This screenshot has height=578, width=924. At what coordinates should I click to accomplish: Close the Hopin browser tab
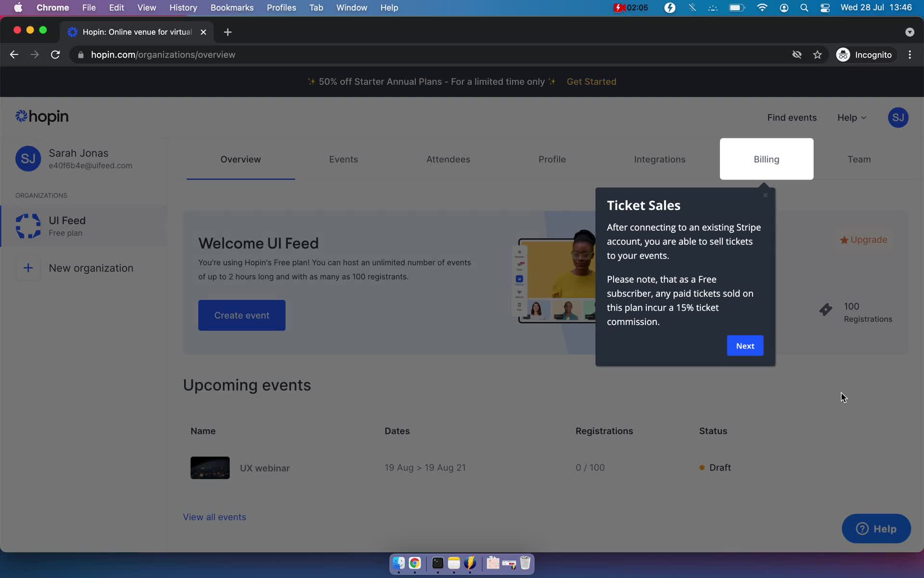tap(203, 32)
